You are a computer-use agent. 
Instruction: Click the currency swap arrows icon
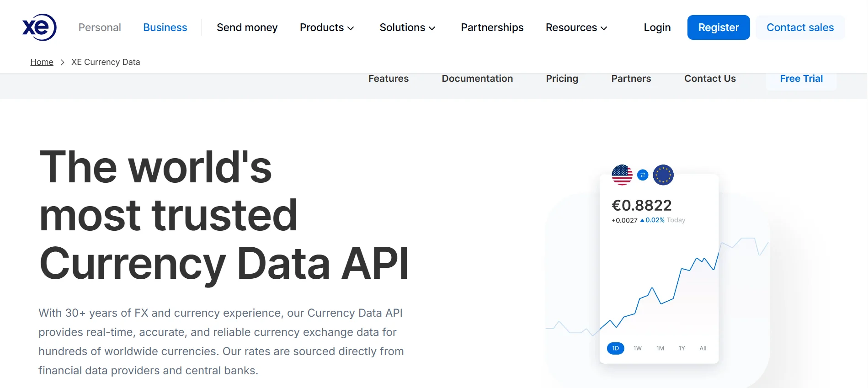tap(642, 175)
